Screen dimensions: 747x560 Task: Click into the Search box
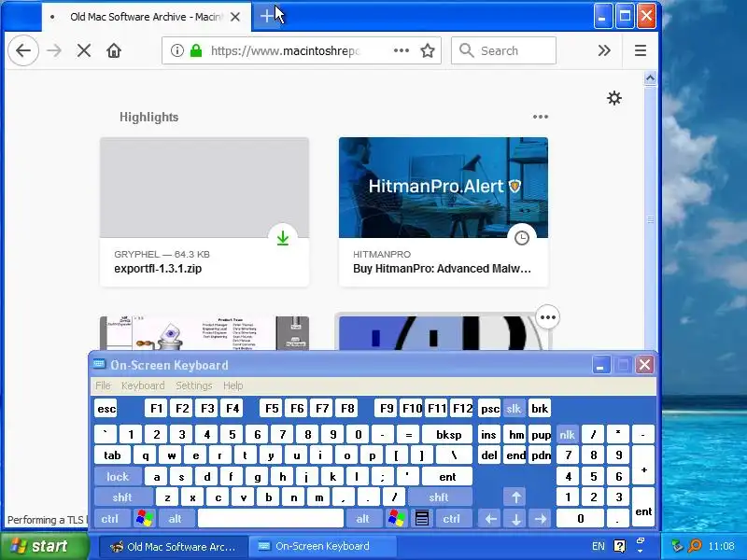pos(503,50)
